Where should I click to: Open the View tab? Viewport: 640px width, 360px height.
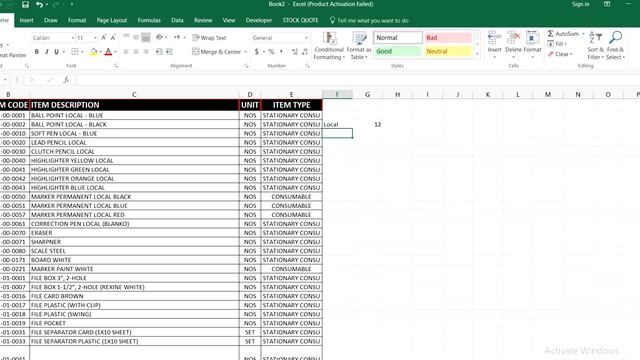point(229,20)
